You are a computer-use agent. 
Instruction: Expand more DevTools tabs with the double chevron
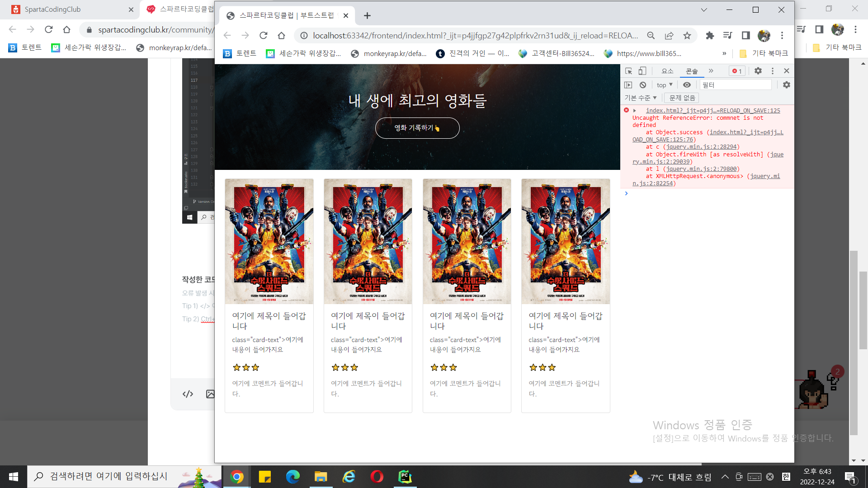pyautogui.click(x=711, y=71)
